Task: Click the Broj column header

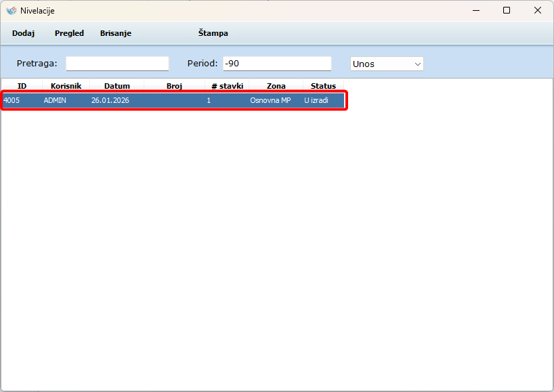Action: pos(174,86)
